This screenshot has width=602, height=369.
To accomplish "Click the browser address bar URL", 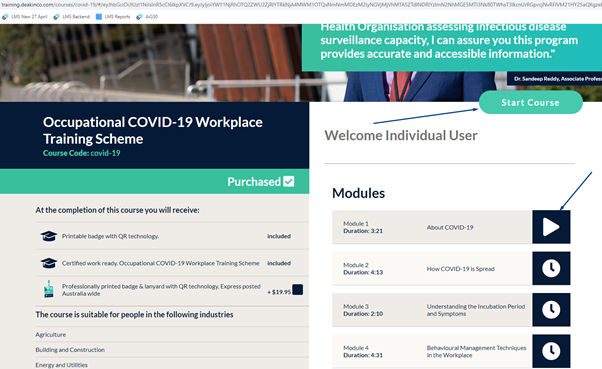I will coord(301,5).
